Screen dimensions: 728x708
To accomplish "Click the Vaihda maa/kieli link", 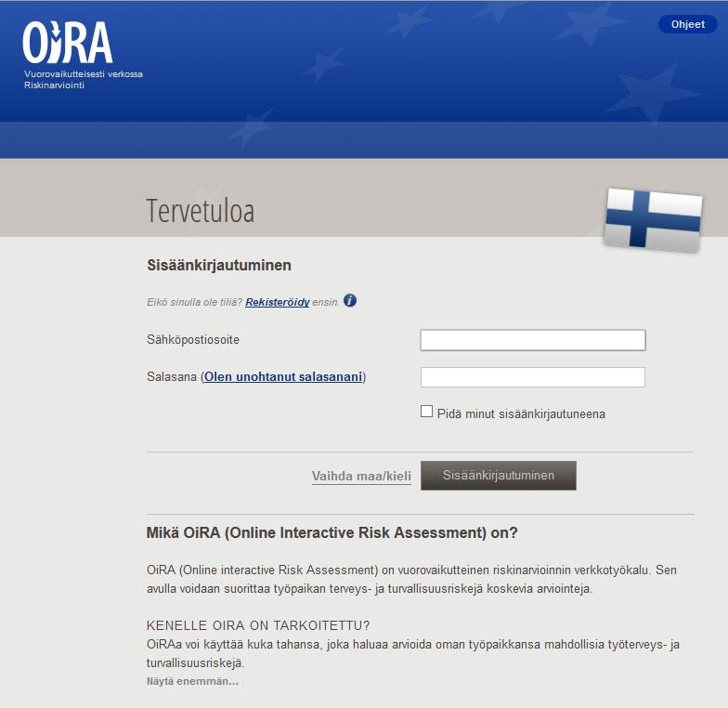I will (x=361, y=476).
